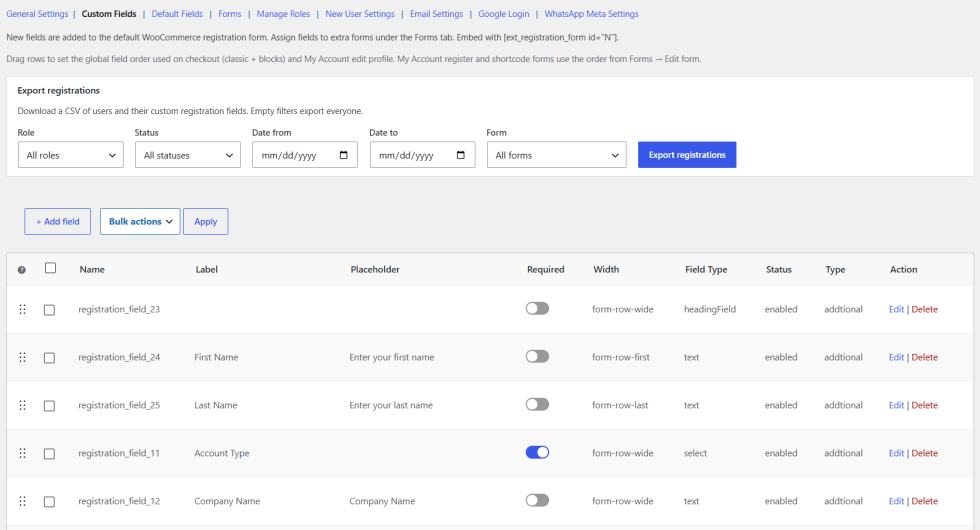
Task: Open the All statuses dropdown
Action: pyautogui.click(x=188, y=155)
